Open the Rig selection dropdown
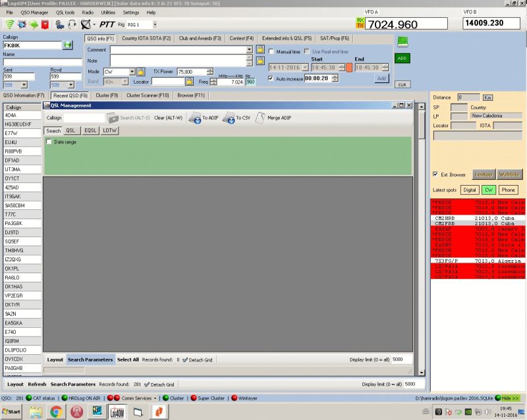The width and height of the screenshot is (527, 420). [155, 24]
